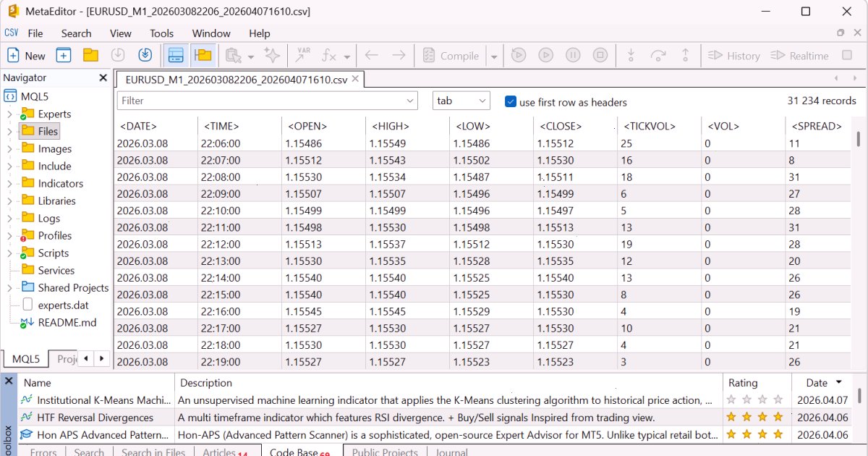Click the fx function icon
Image resolution: width=868 pixels, height=456 pixels.
pyautogui.click(x=329, y=56)
